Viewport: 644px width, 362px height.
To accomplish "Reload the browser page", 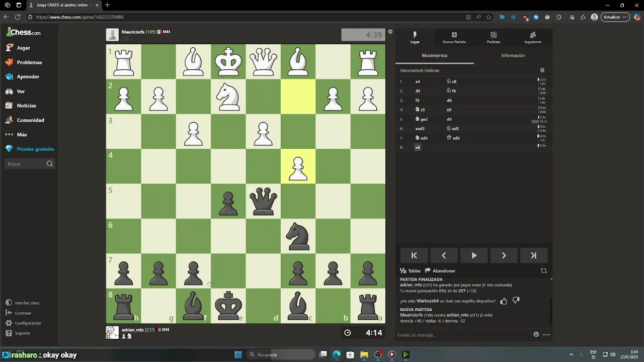I will click(18, 17).
